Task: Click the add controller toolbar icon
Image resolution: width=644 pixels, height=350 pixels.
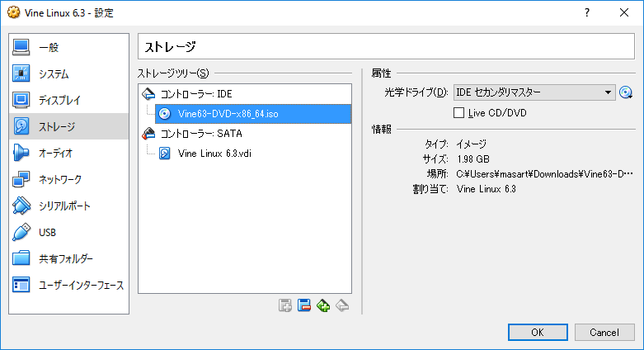Action: pos(285,305)
